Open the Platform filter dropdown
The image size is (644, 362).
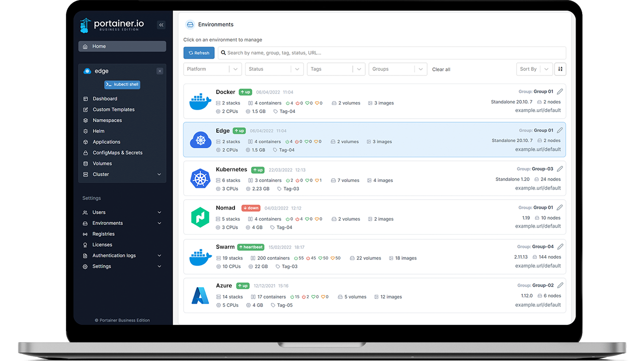(x=212, y=69)
